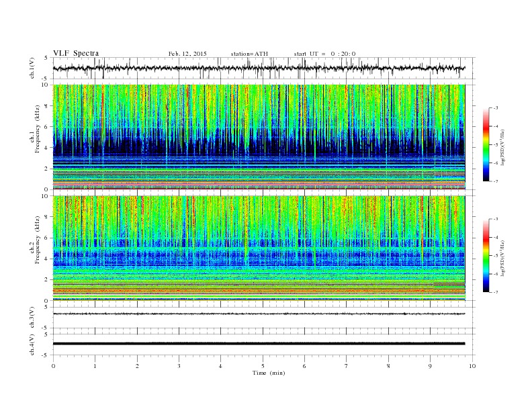Click the Time (min) axis label
The width and height of the screenshot is (532, 411).
269,373
